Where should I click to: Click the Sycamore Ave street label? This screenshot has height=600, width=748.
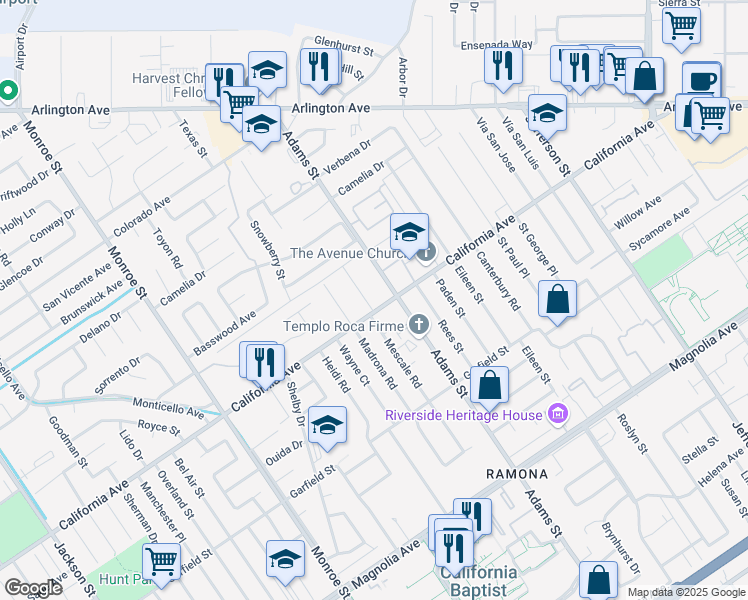(x=659, y=229)
